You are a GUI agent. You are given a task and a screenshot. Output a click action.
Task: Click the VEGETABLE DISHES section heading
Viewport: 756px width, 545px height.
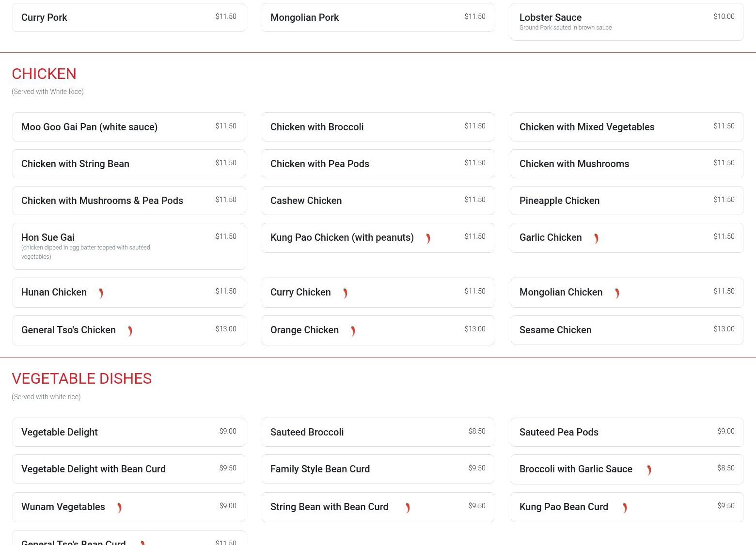coord(81,378)
